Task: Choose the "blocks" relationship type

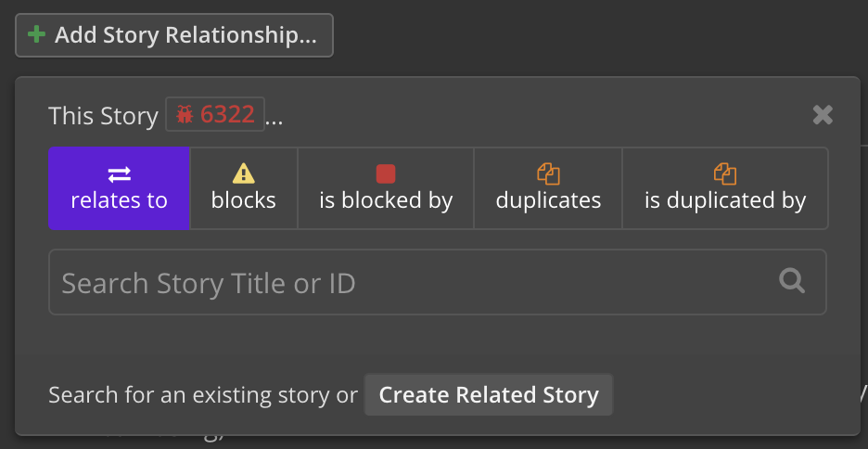Action: pos(244,188)
